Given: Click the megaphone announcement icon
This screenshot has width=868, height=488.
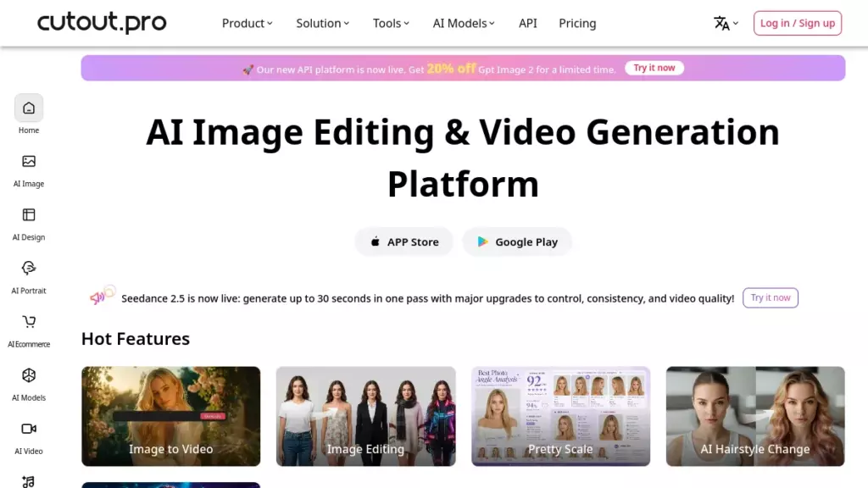Looking at the screenshot, I should [97, 298].
